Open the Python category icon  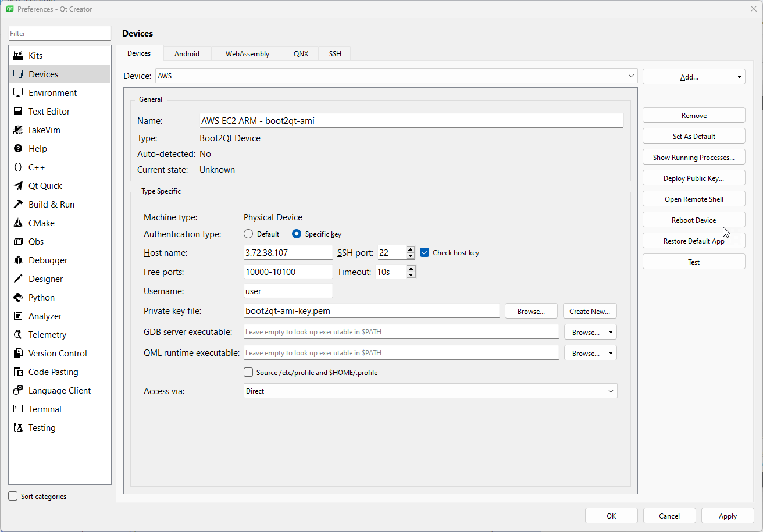click(x=18, y=298)
